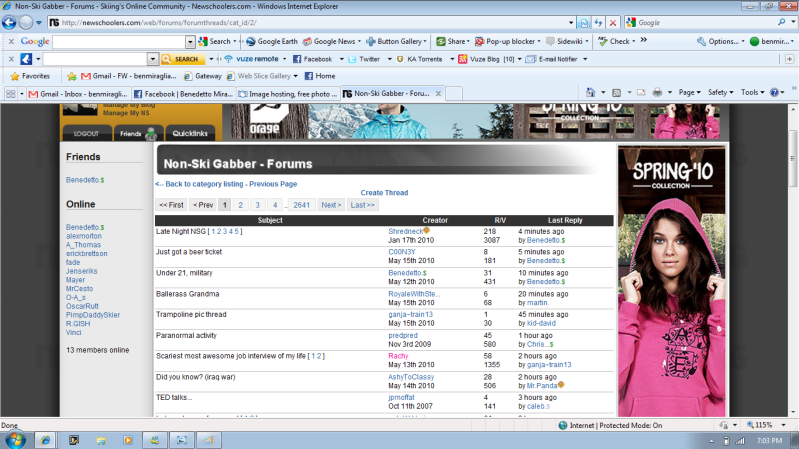Click the Google Earth toolbar button
The height and width of the screenshot is (449, 799).
(272, 41)
